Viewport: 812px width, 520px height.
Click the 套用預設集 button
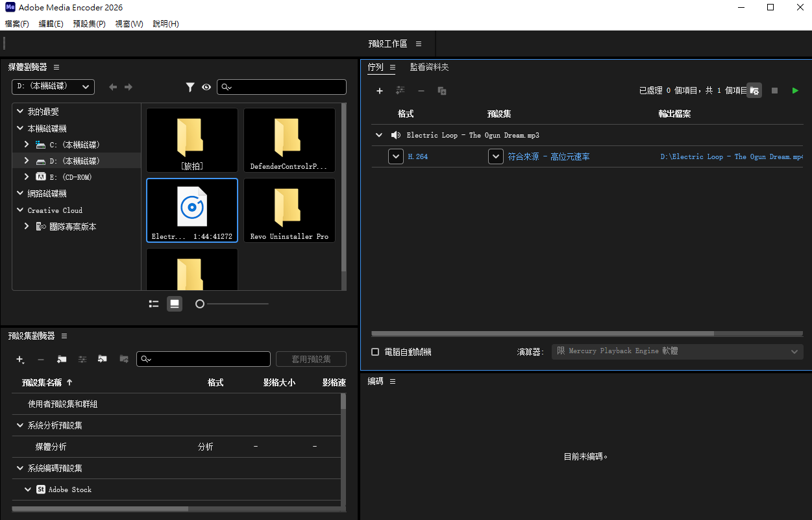coord(311,359)
